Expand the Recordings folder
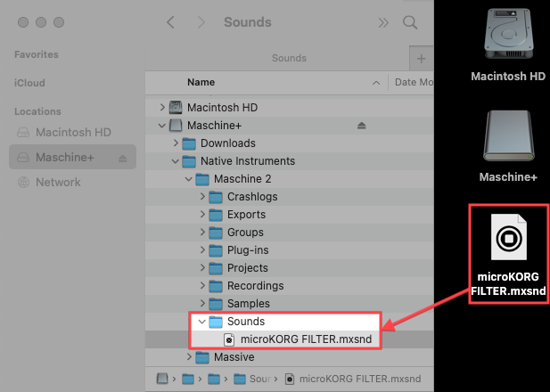The width and height of the screenshot is (550, 392). 202,285
